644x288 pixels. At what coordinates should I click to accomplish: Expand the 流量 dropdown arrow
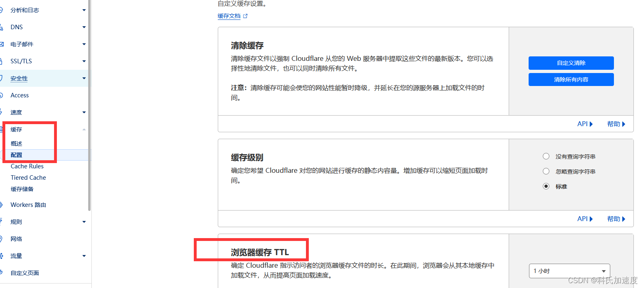click(84, 256)
